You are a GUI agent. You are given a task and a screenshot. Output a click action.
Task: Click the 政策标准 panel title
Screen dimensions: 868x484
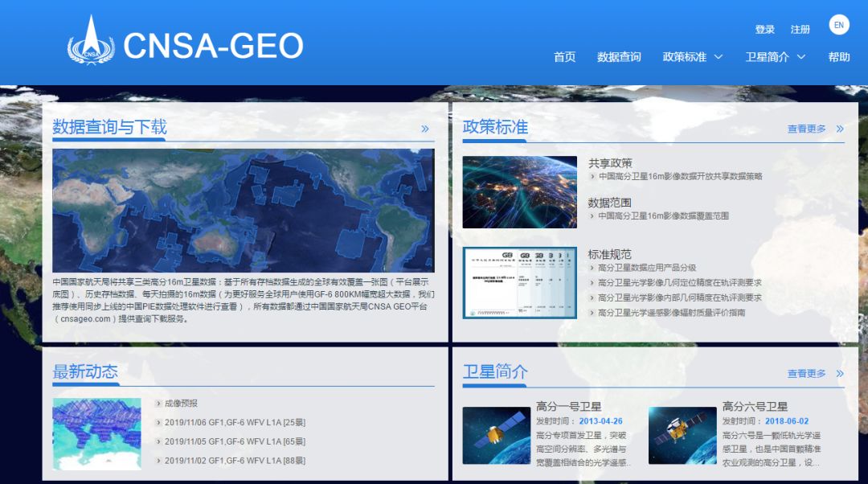coord(495,127)
